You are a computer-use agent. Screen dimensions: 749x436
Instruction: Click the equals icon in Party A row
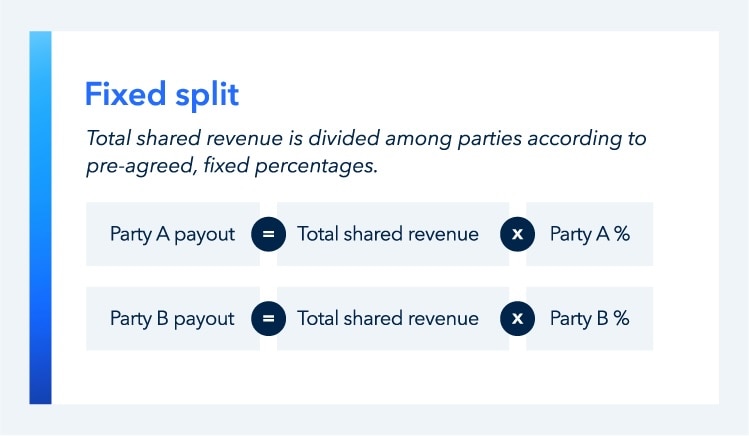[268, 234]
